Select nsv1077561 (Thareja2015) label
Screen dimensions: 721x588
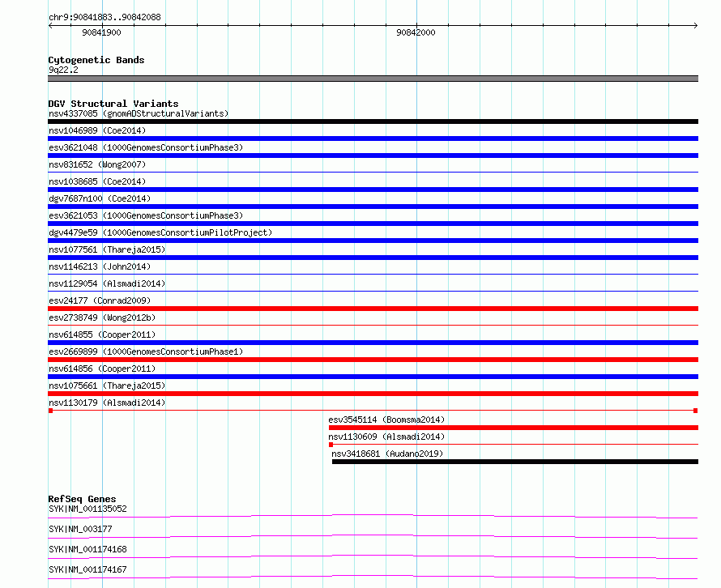pos(107,249)
